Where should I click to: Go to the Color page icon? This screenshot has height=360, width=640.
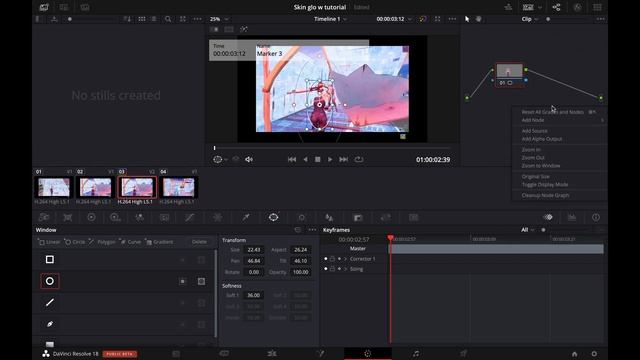[x=368, y=353]
